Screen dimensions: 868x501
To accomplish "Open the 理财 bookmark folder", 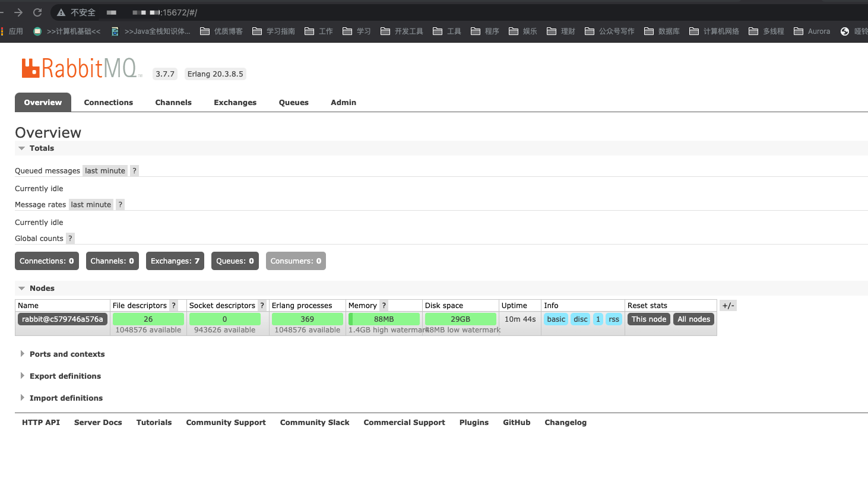I will [561, 31].
